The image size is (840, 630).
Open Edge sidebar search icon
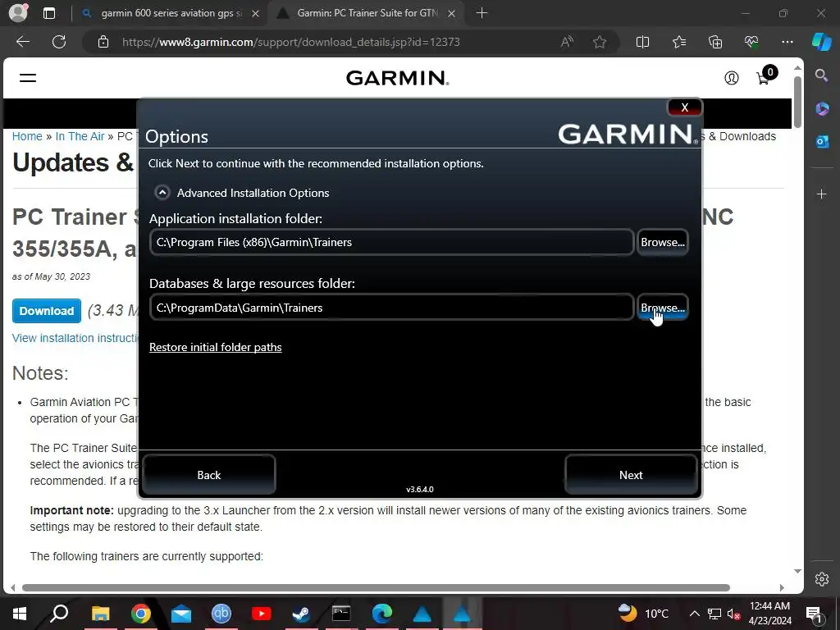tap(821, 75)
